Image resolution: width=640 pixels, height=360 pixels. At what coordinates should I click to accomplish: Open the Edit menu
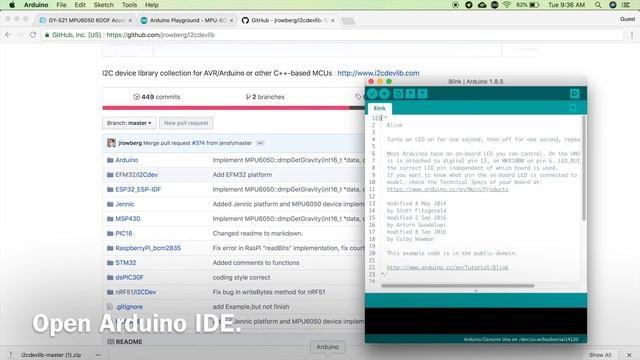click(x=80, y=5)
